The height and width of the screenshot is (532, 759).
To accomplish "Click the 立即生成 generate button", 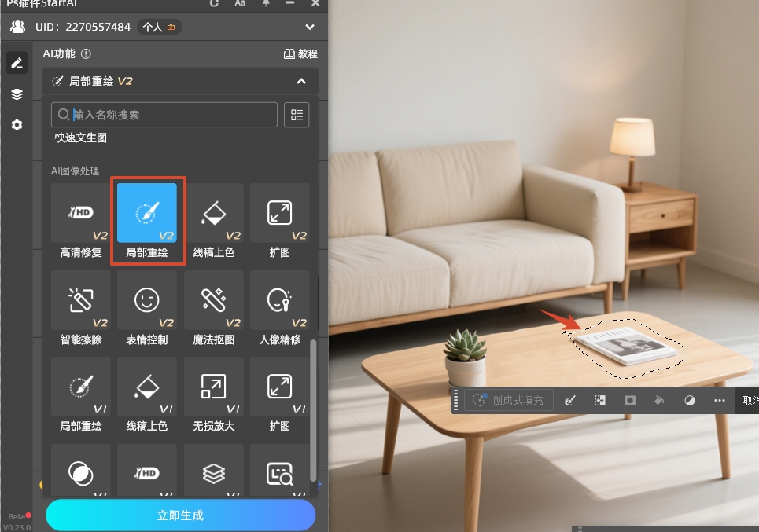I will [x=180, y=515].
